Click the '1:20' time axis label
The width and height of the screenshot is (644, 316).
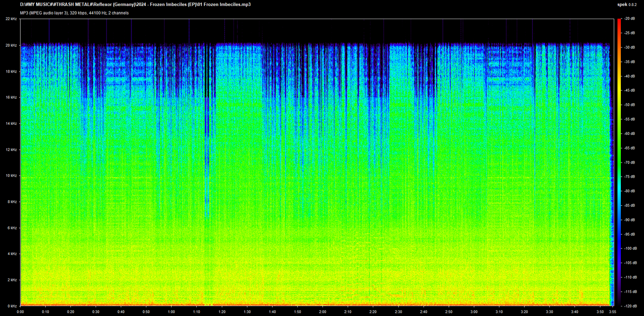[222, 311]
